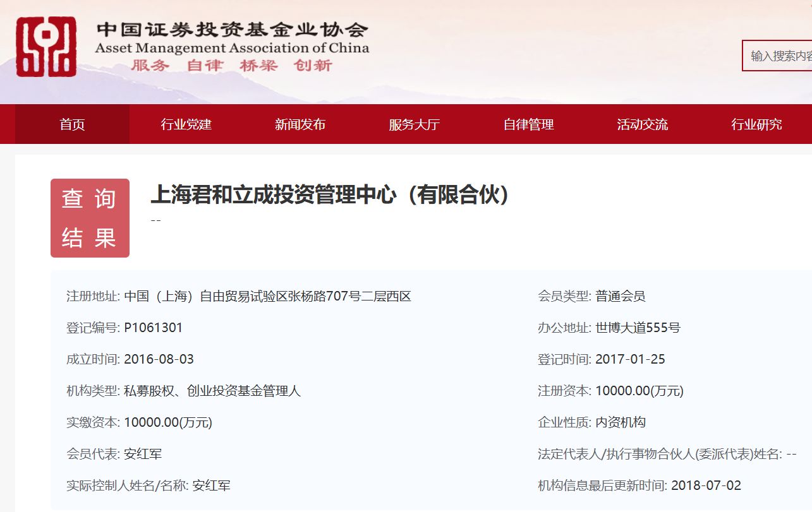Click Asset Management Association of China text
This screenshot has height=512, width=812.
click(232, 49)
